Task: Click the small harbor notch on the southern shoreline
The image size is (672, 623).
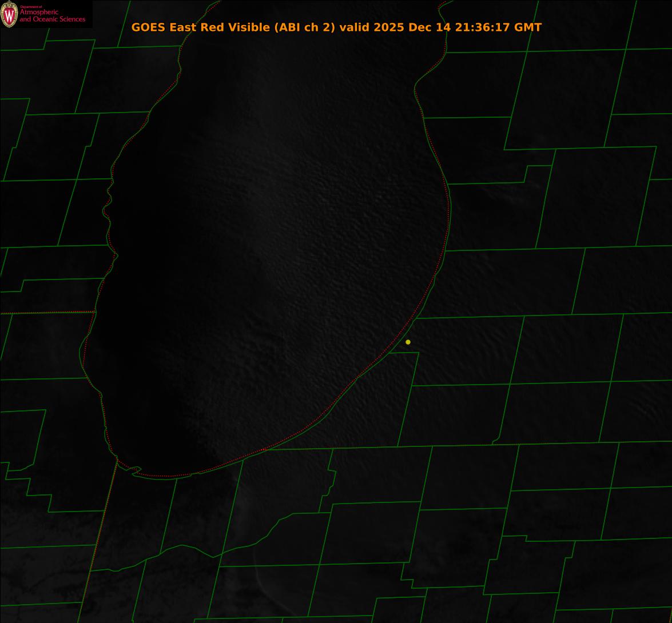Action: click(x=136, y=470)
